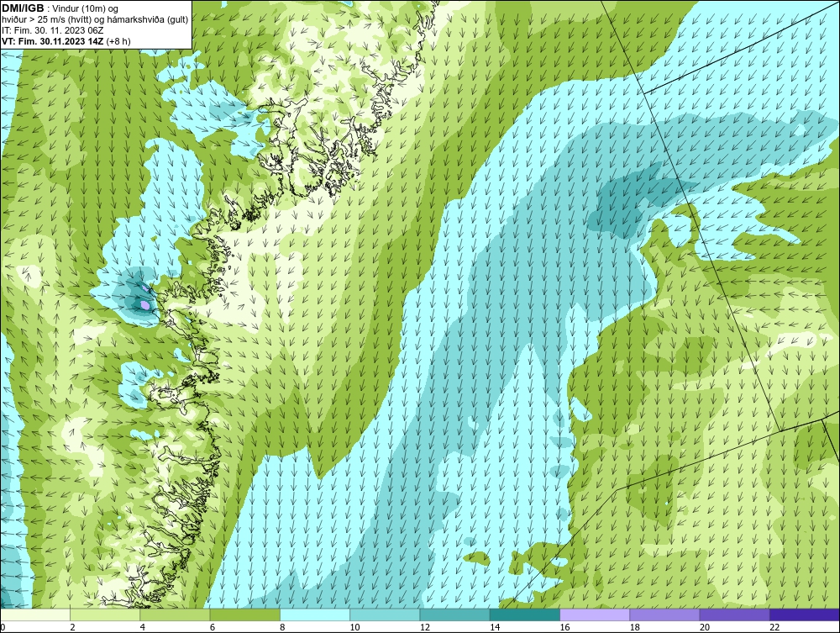The height and width of the screenshot is (633, 840).
Task: Click the 2–4 m/s light green legend swatch
Action: click(105, 615)
